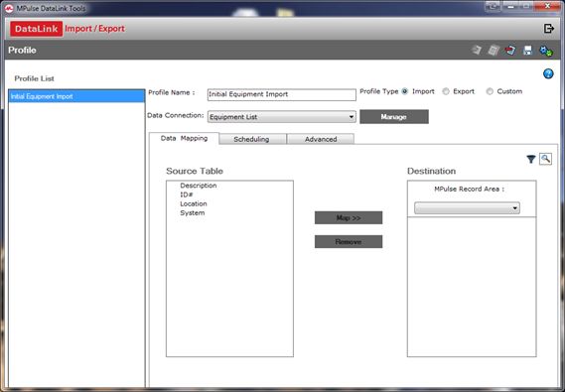Click the Profile Name input field
The width and height of the screenshot is (565, 392).
281,94
